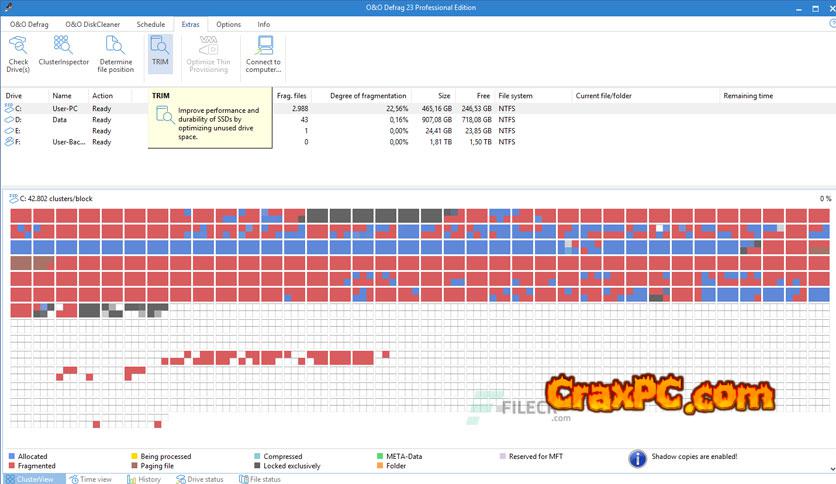Click Connect to computer icon
Viewport: 836px width, 484px height.
263,50
